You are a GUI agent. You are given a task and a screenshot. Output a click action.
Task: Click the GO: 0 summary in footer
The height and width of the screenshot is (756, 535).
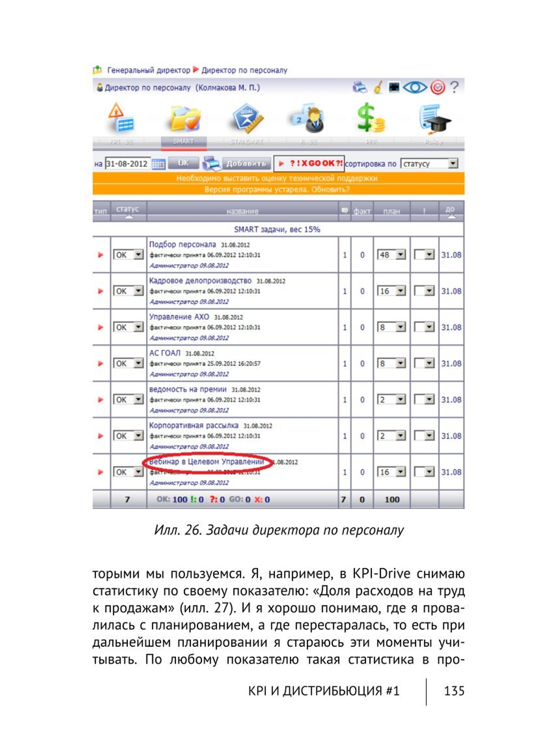point(240,499)
